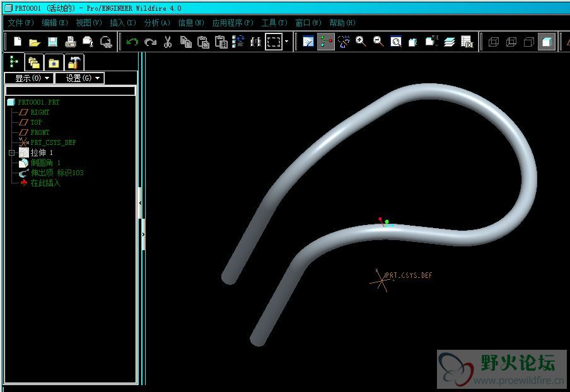Viewport: 570px width, 392px height.
Task: Save the model with the floppy disk icon
Action: (53, 42)
